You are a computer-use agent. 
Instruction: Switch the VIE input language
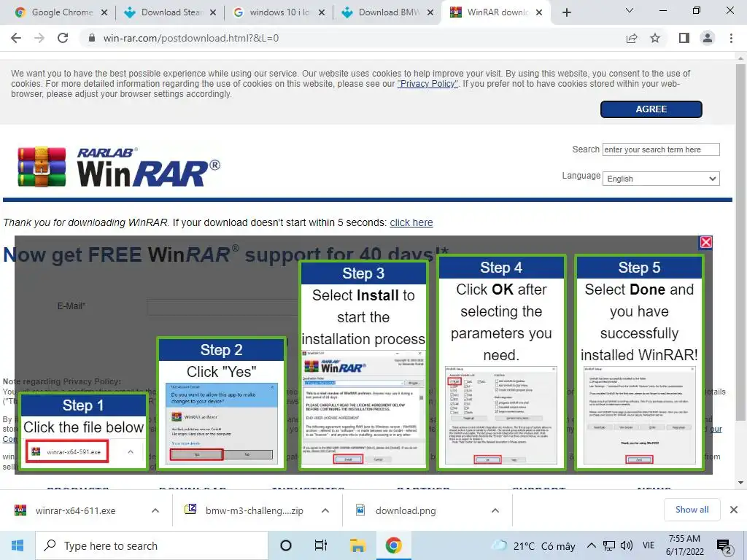tap(649, 545)
